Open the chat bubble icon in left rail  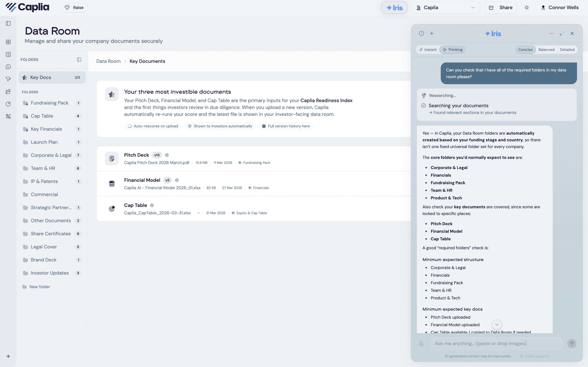pyautogui.click(x=8, y=67)
